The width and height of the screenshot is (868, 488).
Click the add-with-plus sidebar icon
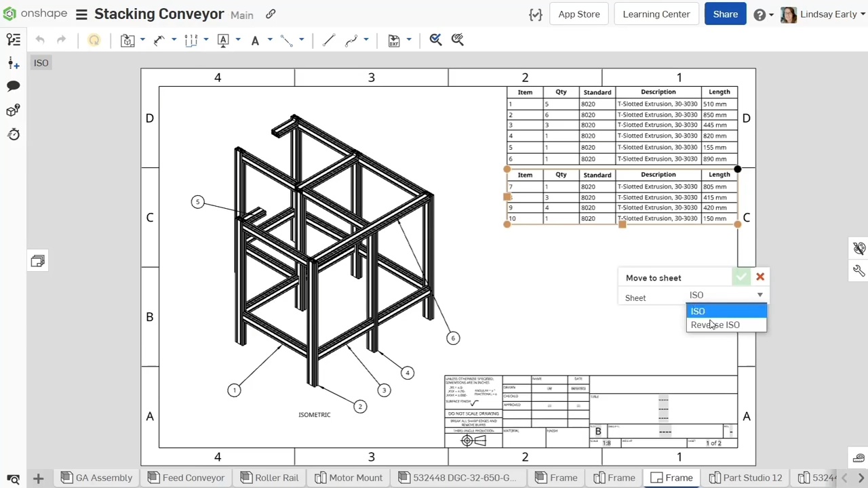point(13,63)
